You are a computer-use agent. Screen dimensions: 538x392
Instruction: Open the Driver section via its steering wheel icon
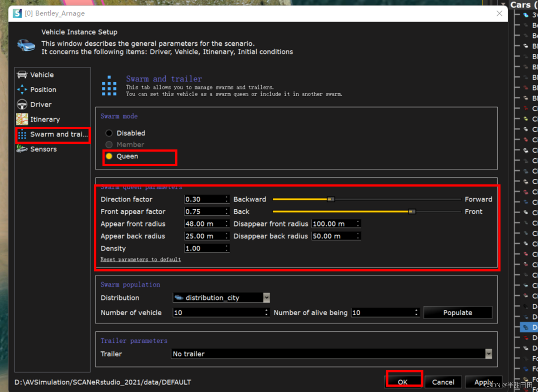click(x=22, y=105)
